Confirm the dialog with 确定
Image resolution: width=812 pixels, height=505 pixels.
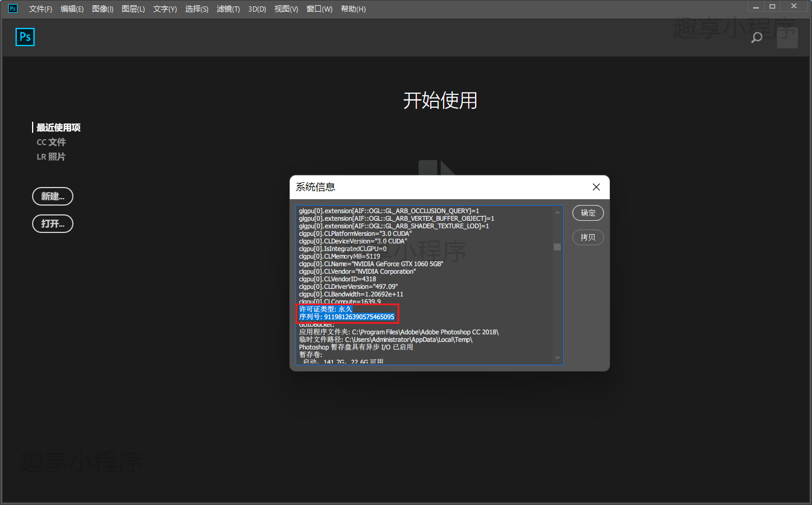[x=588, y=213]
